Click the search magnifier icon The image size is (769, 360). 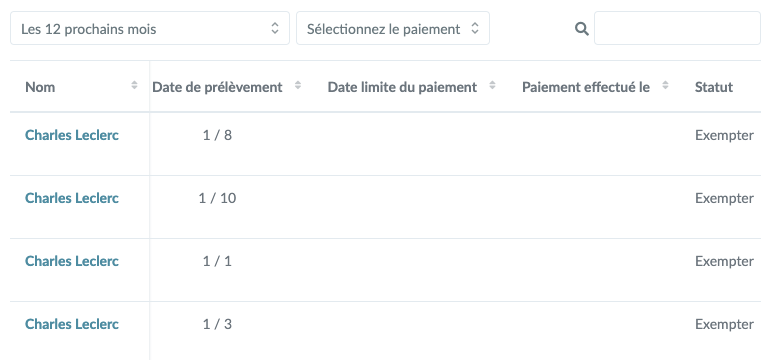pyautogui.click(x=582, y=29)
